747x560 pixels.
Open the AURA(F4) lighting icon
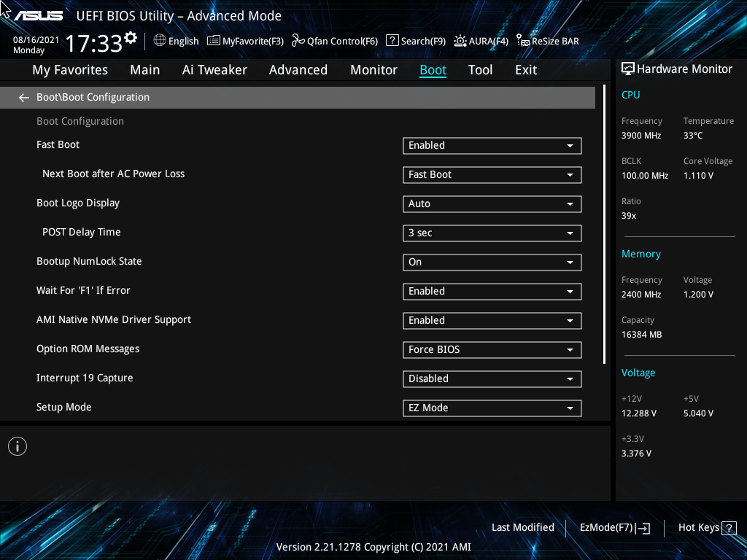tap(460, 41)
